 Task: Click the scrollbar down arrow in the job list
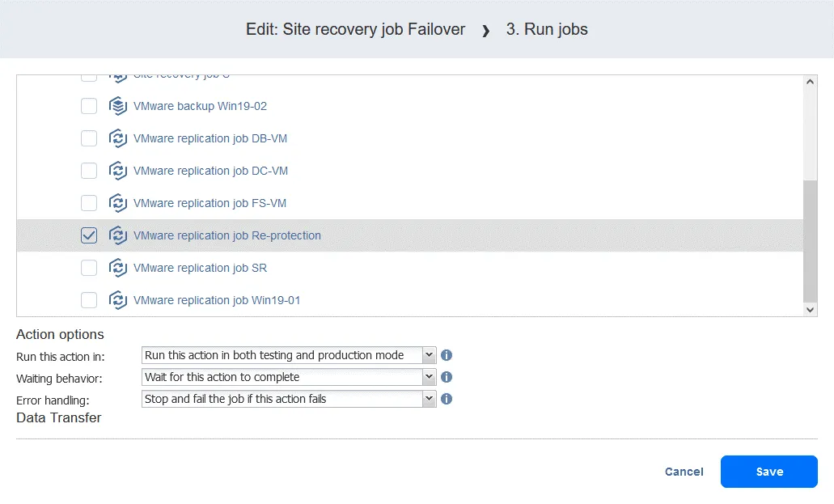(810, 309)
